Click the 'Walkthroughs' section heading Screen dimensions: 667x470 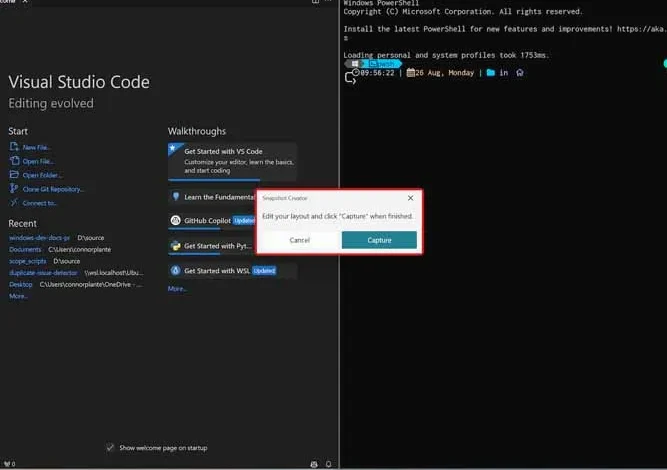click(197, 131)
